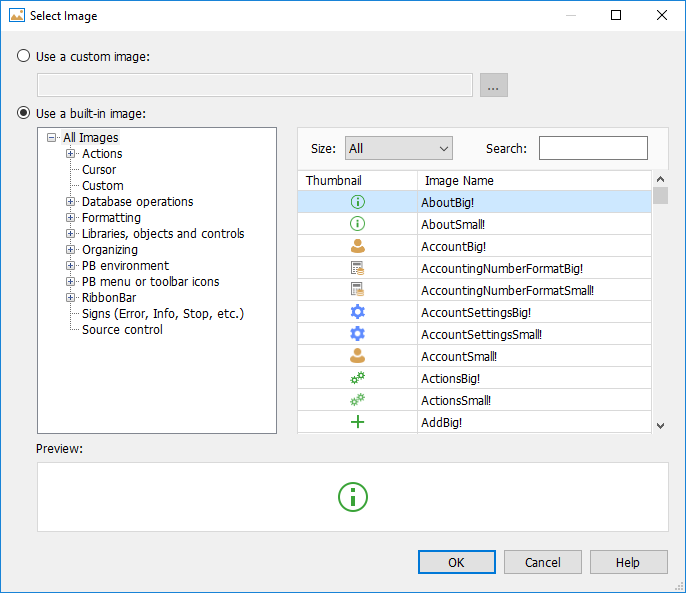Select Cursor category in the tree
The image size is (686, 593).
click(x=99, y=170)
